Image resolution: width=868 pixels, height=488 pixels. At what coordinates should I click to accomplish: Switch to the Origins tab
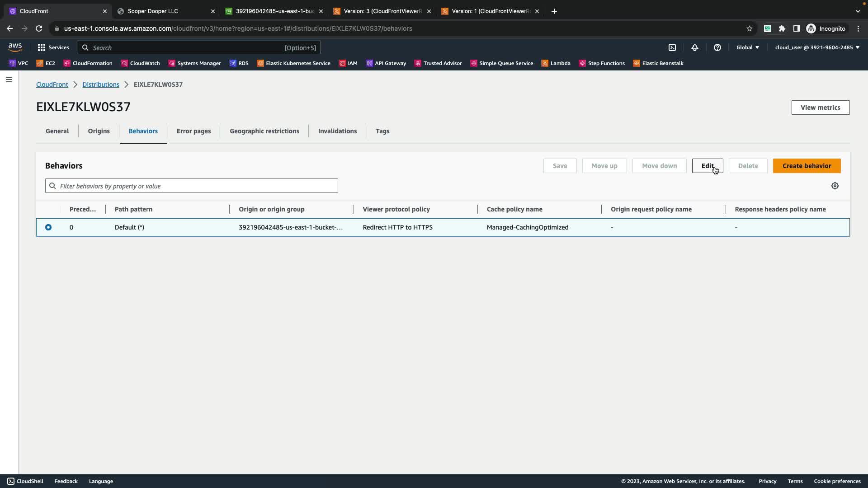coord(99,131)
